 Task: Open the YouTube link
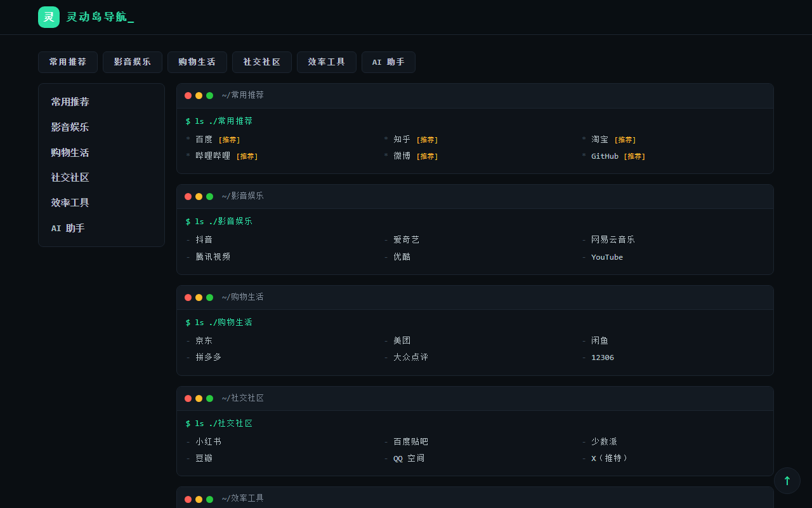(607, 257)
